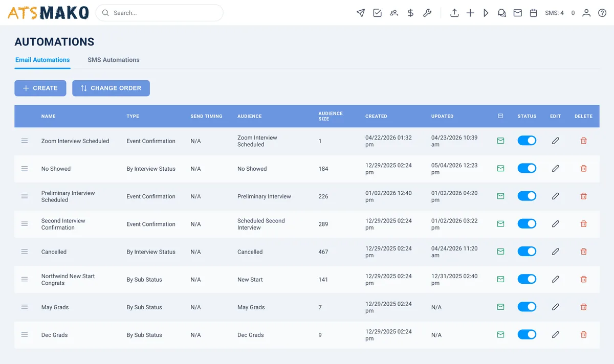Toggle status of Northwind New Start Congrats

pyautogui.click(x=527, y=279)
